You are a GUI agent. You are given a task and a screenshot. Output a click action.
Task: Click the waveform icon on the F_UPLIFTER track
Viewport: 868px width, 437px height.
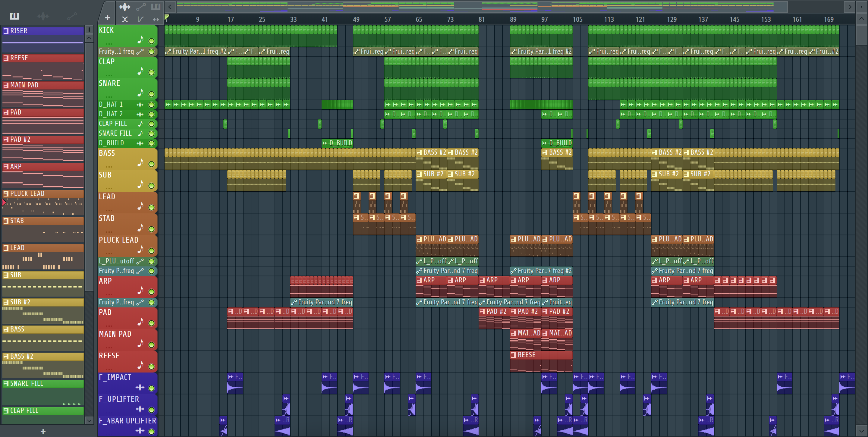[x=140, y=409]
